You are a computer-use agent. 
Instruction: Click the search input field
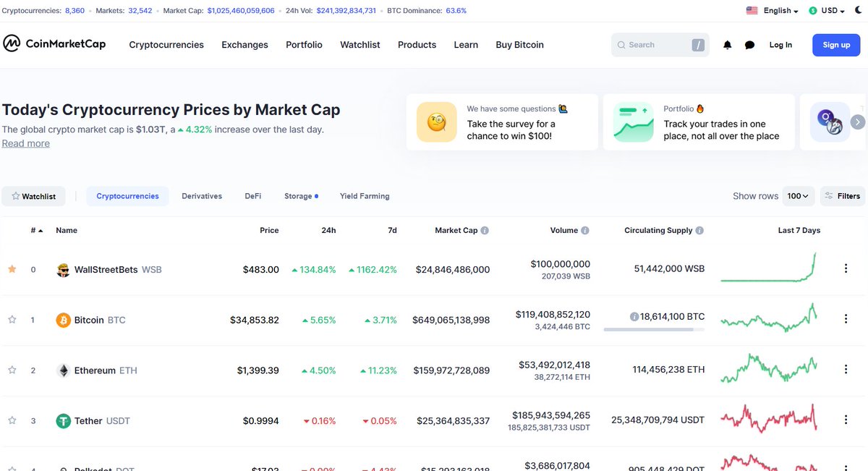pos(660,45)
